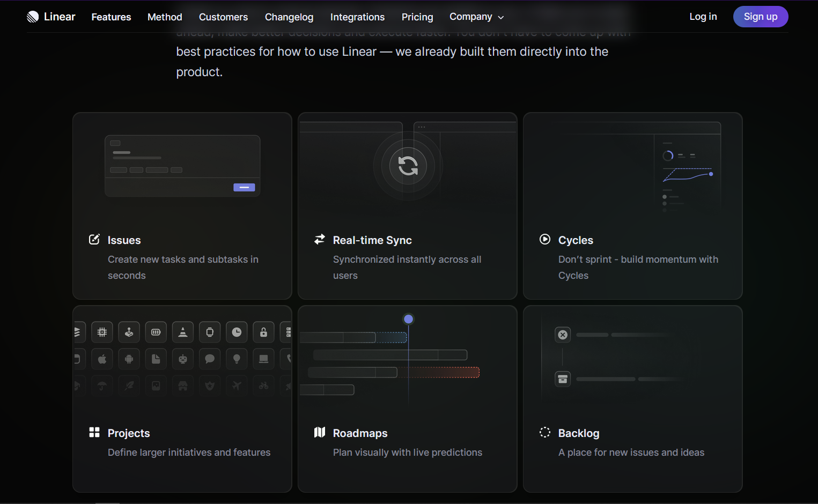The width and height of the screenshot is (818, 504).
Task: Open the Changelog nav item
Action: click(289, 17)
